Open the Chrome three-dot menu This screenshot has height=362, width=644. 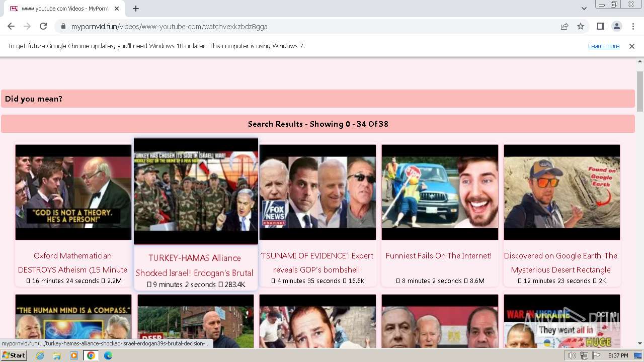click(632, 26)
